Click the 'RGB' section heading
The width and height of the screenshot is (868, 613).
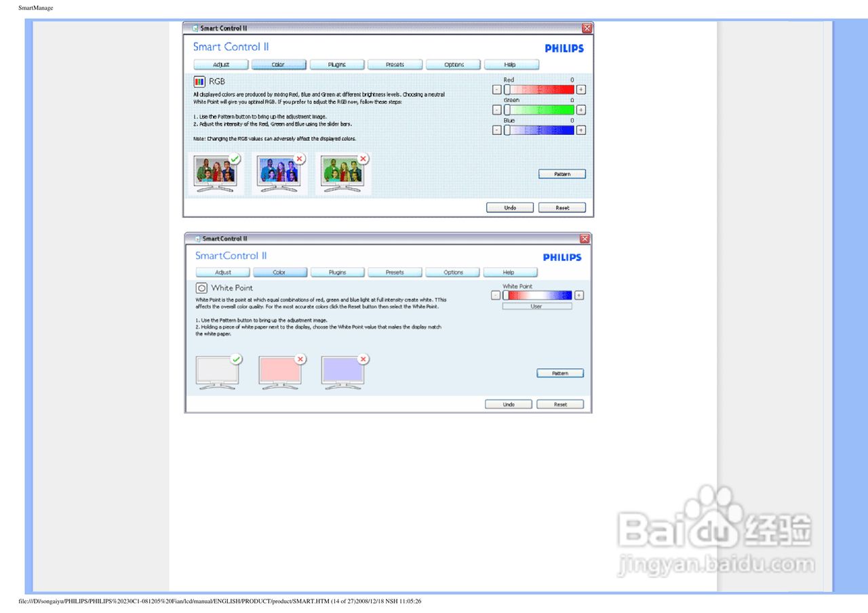(217, 81)
